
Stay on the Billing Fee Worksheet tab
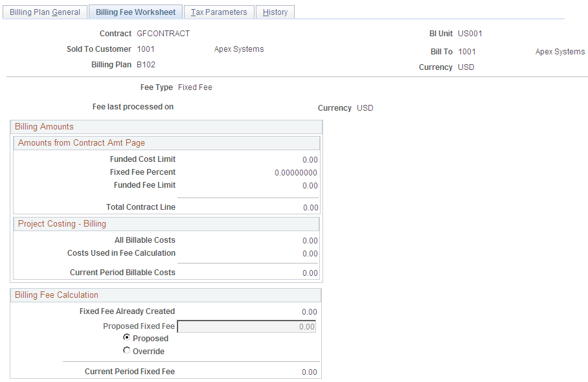point(135,12)
